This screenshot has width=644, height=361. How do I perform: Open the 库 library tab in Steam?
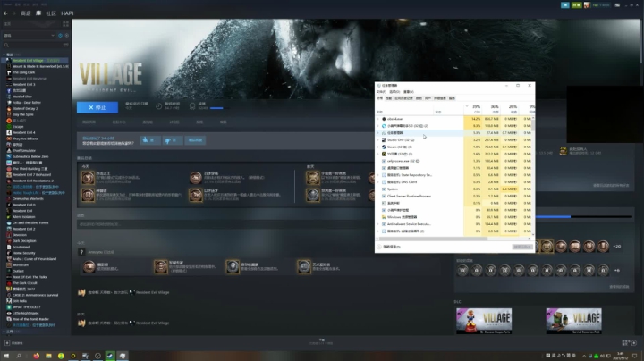coord(38,13)
